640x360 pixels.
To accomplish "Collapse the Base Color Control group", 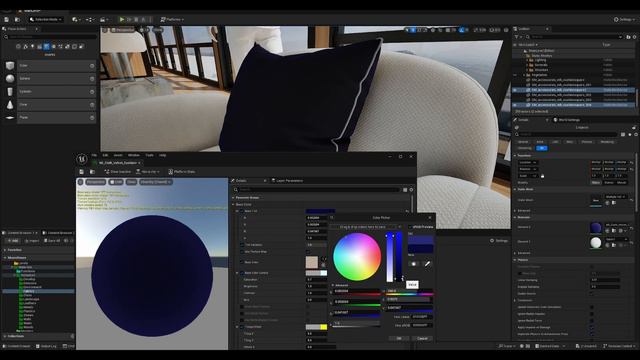I will pos(237,273).
